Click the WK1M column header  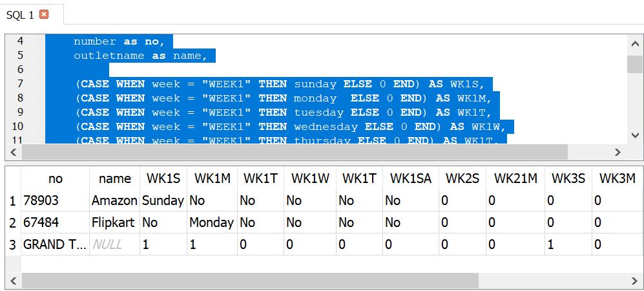212,178
